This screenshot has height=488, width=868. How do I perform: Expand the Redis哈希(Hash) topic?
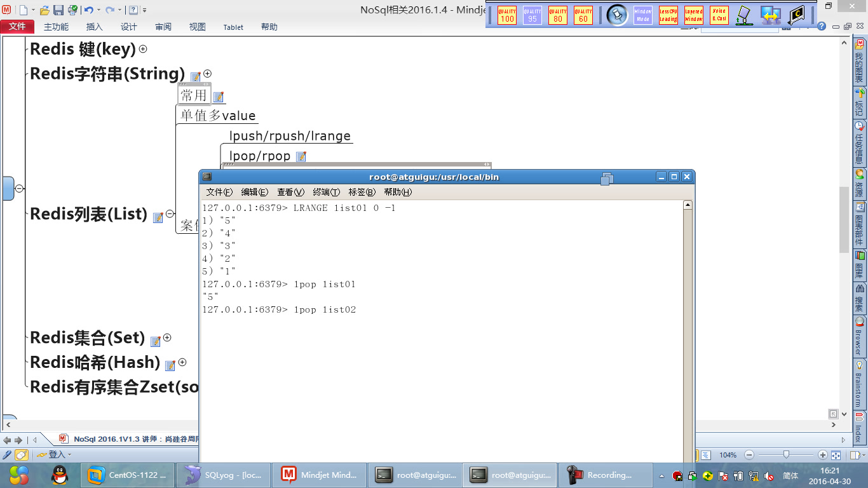(x=182, y=362)
